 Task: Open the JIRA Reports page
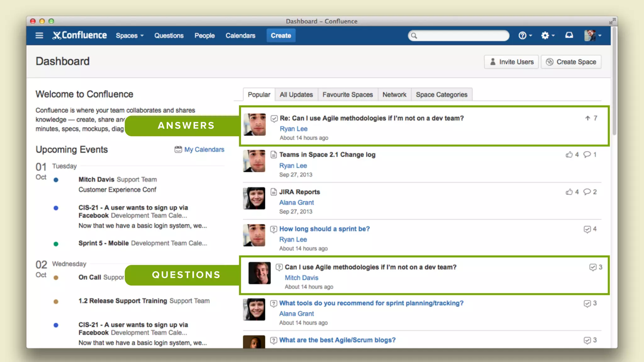click(x=300, y=192)
